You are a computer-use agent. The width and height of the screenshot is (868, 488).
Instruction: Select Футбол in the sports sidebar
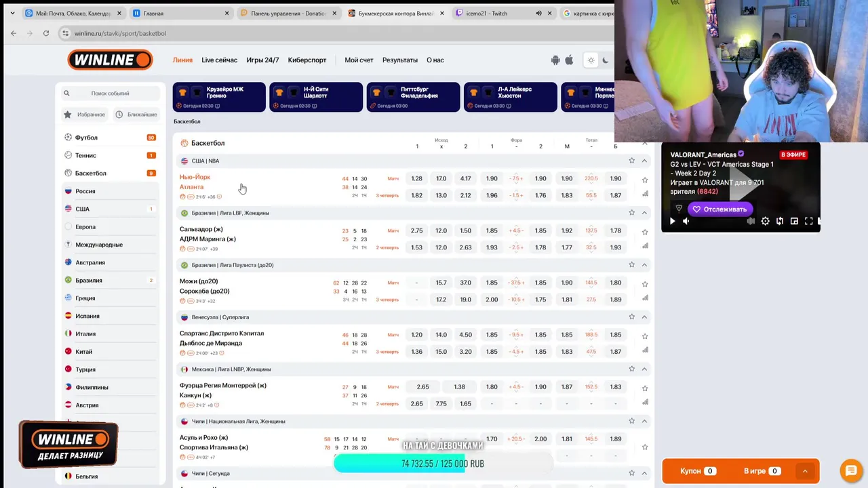click(x=111, y=138)
